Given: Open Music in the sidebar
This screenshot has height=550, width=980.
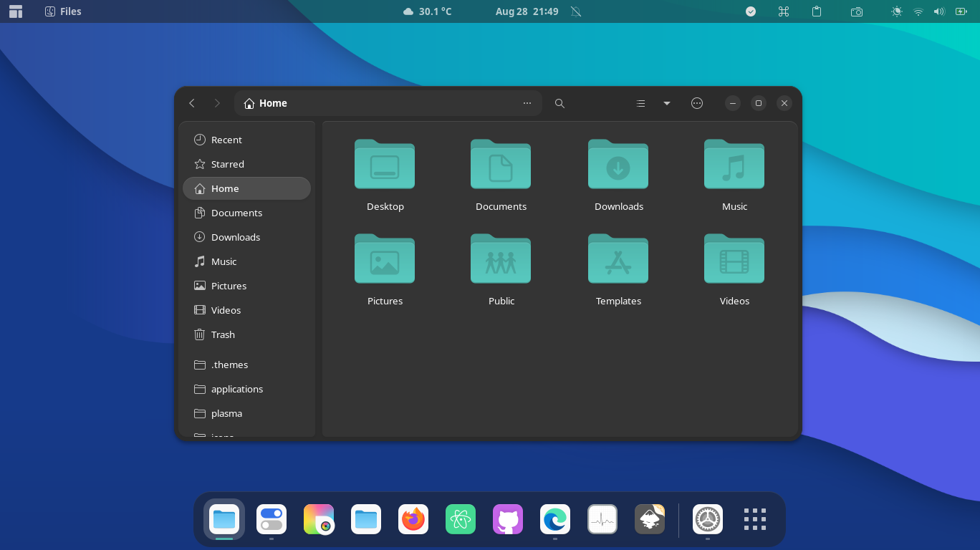Looking at the screenshot, I should 247,261.
